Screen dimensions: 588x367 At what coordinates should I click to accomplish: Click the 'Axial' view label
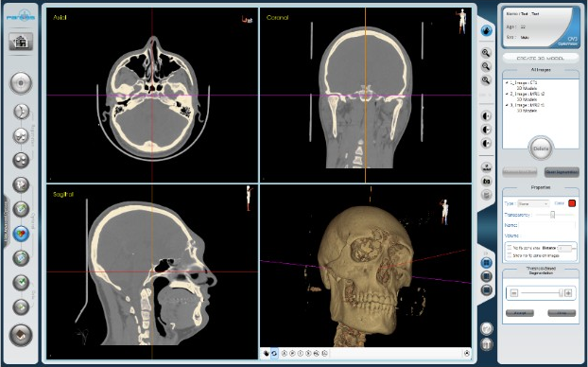click(x=60, y=17)
